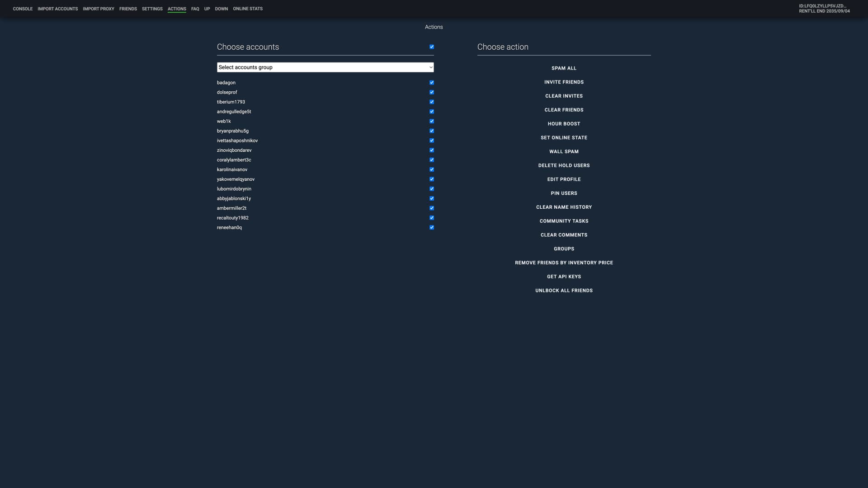
Task: Click the Choose accounts heading
Action: pos(248,47)
